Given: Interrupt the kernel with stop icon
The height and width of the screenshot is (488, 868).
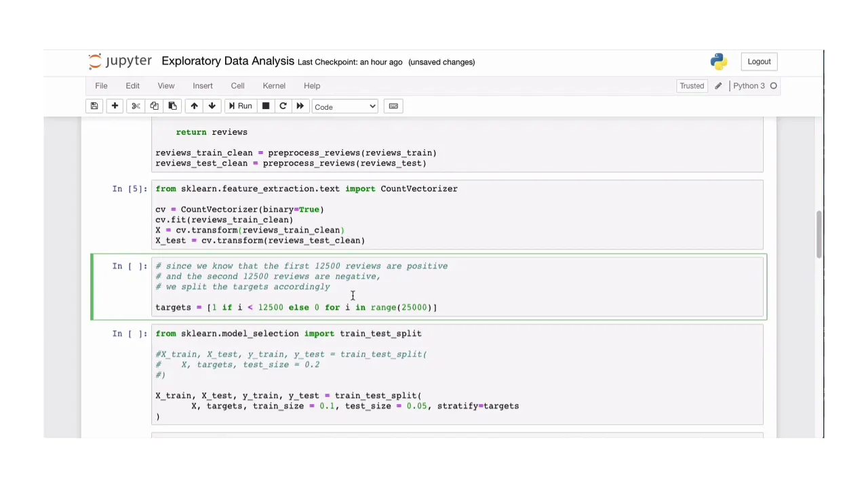Looking at the screenshot, I should pos(266,106).
